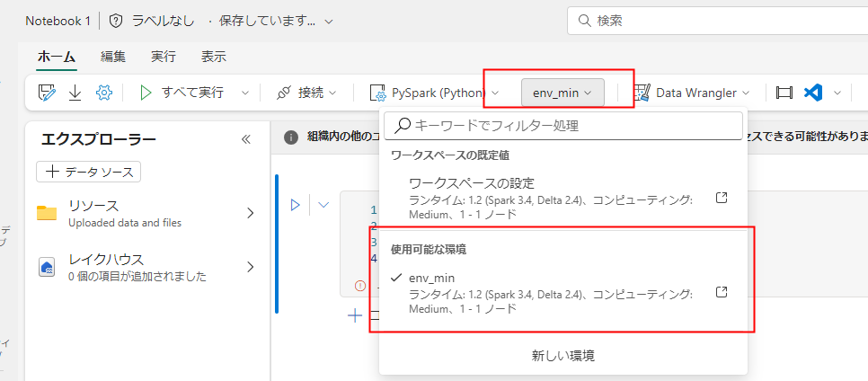Screen dimensions: 868x381
Task: Click the キーワードでフィルター処理 filter field
Action: [563, 126]
